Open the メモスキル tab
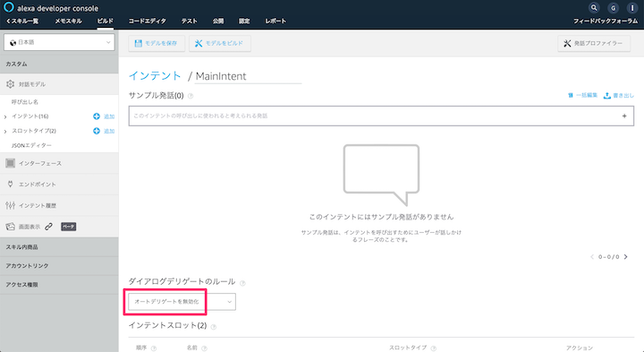Image resolution: width=644 pixels, height=352 pixels. 68,21
